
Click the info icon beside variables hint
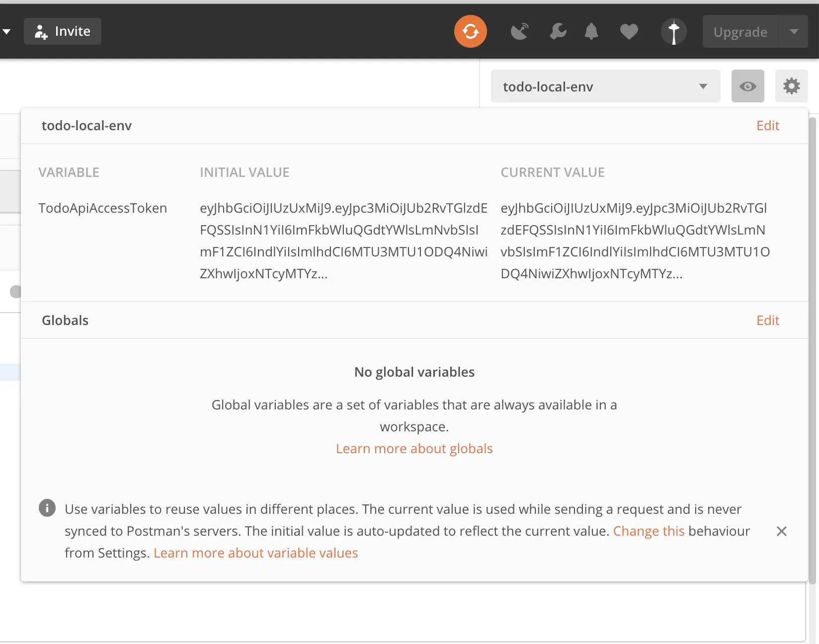click(47, 508)
